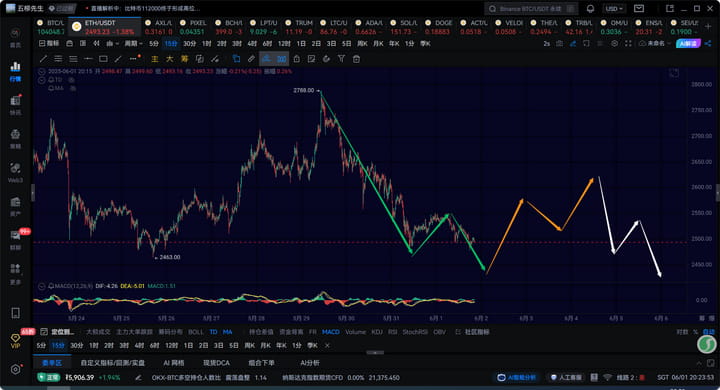The width and height of the screenshot is (720, 390).
Task: Click the blue share icon beside AI button
Action: pos(708,44)
